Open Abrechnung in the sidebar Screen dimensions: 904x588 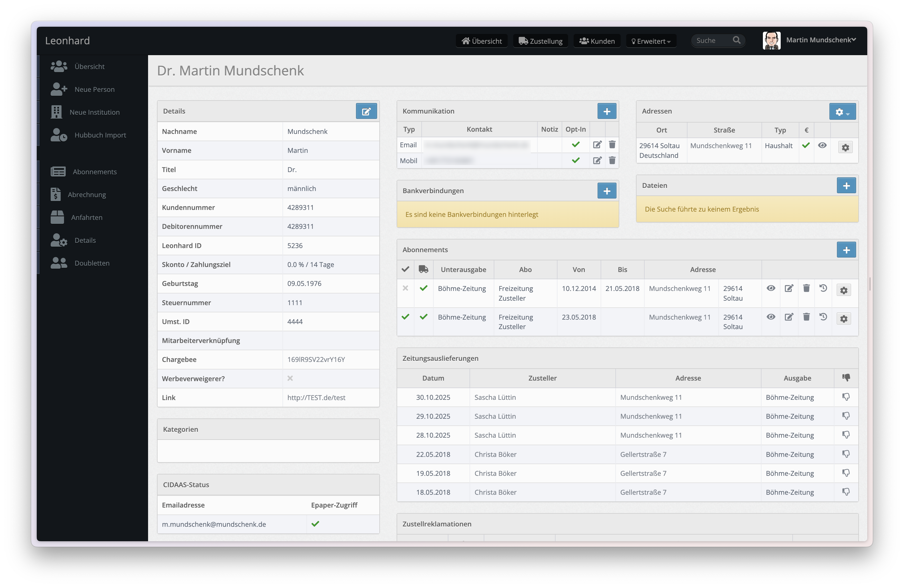coord(87,195)
